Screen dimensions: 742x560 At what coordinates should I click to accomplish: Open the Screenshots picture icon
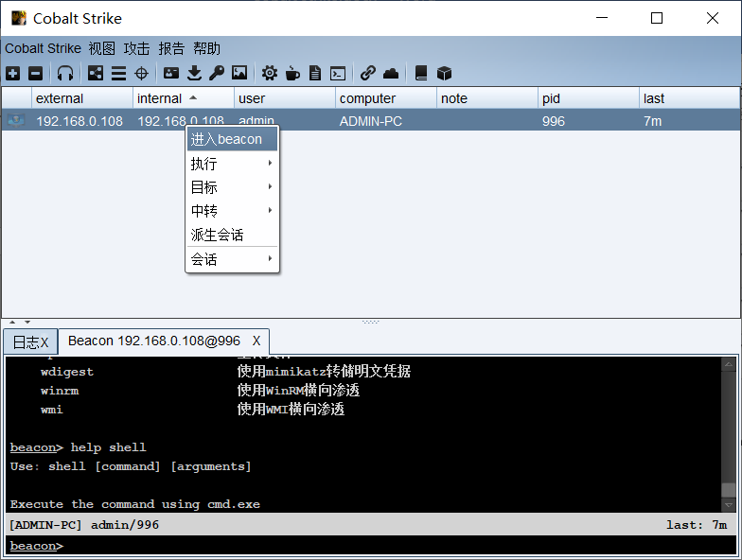click(x=239, y=73)
